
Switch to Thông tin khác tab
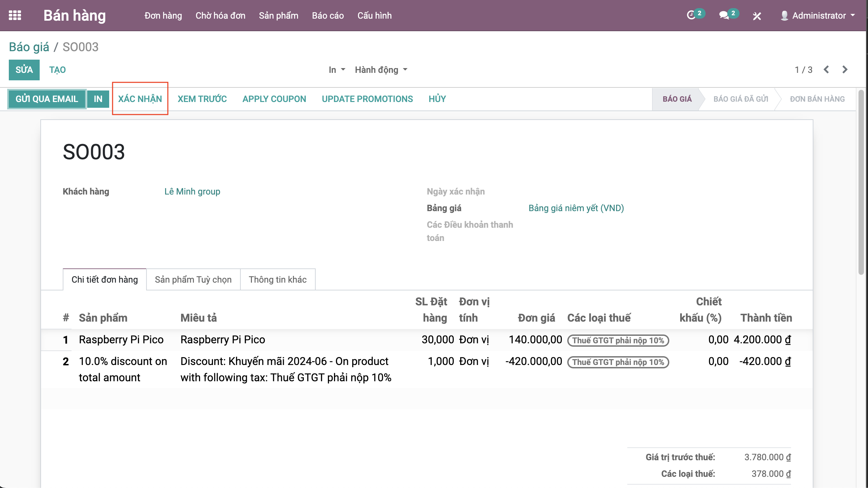coord(277,280)
